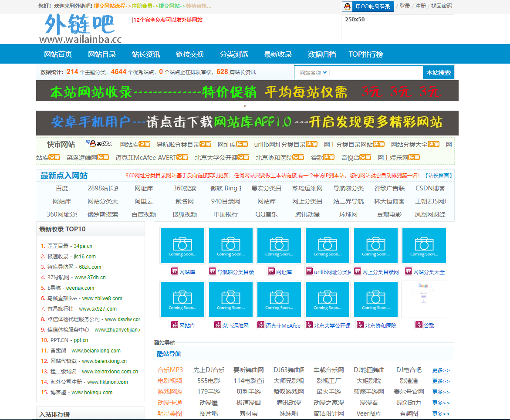
Task: Click 荐 badge beside 网站分类大全
Action: click(x=409, y=271)
